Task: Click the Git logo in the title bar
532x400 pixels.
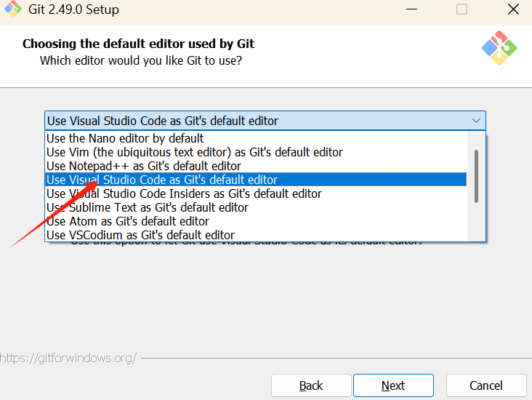Action: (x=12, y=9)
